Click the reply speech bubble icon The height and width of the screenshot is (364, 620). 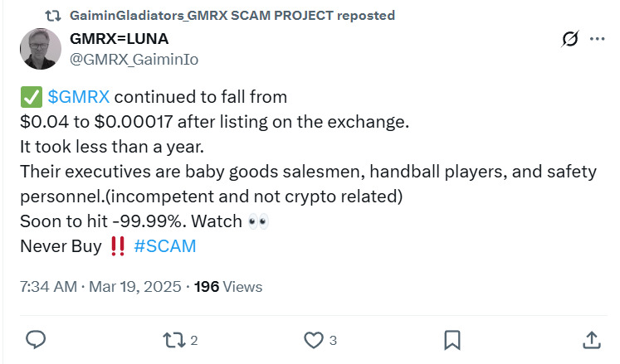[36, 339]
